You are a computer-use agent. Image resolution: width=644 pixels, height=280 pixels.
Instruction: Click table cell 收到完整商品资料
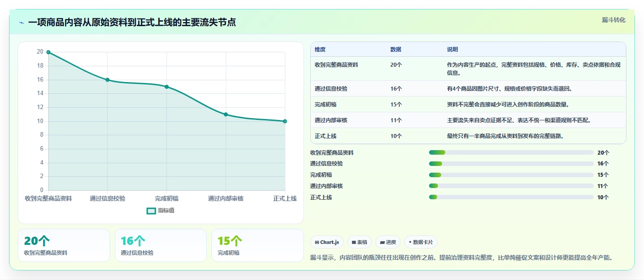(336, 65)
